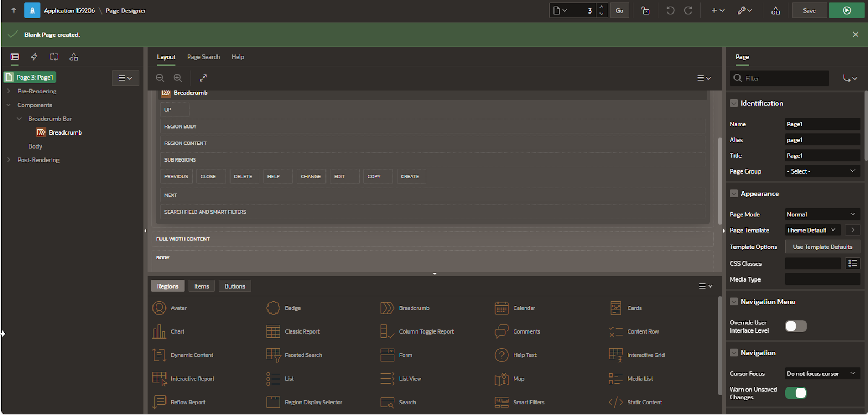Image resolution: width=868 pixels, height=415 pixels.
Task: Open the Page Group select list
Action: (822, 171)
